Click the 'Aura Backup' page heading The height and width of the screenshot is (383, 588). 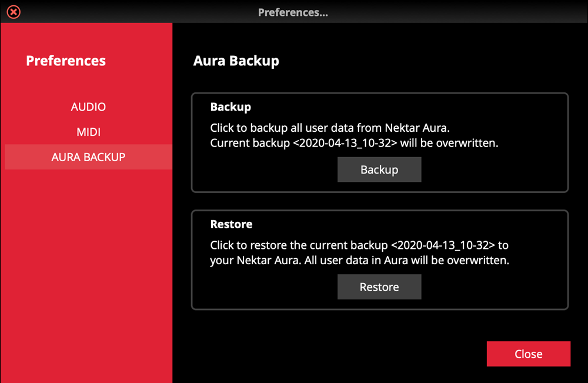236,61
